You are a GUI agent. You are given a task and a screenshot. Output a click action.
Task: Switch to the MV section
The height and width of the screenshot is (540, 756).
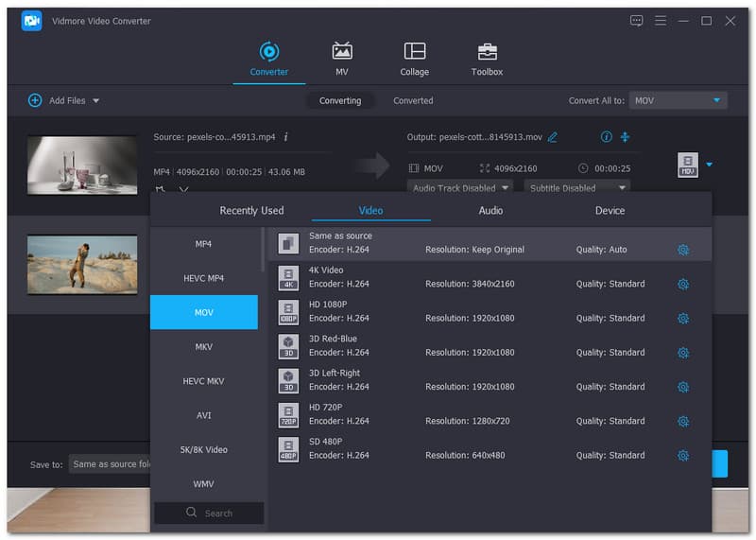[x=341, y=59]
